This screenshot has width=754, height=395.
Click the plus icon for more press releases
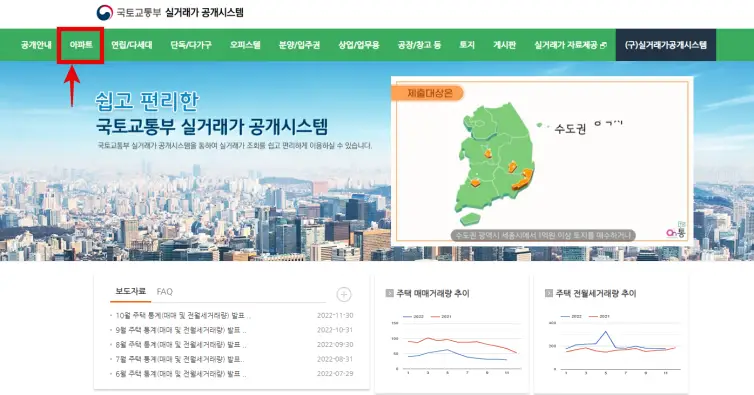[343, 294]
